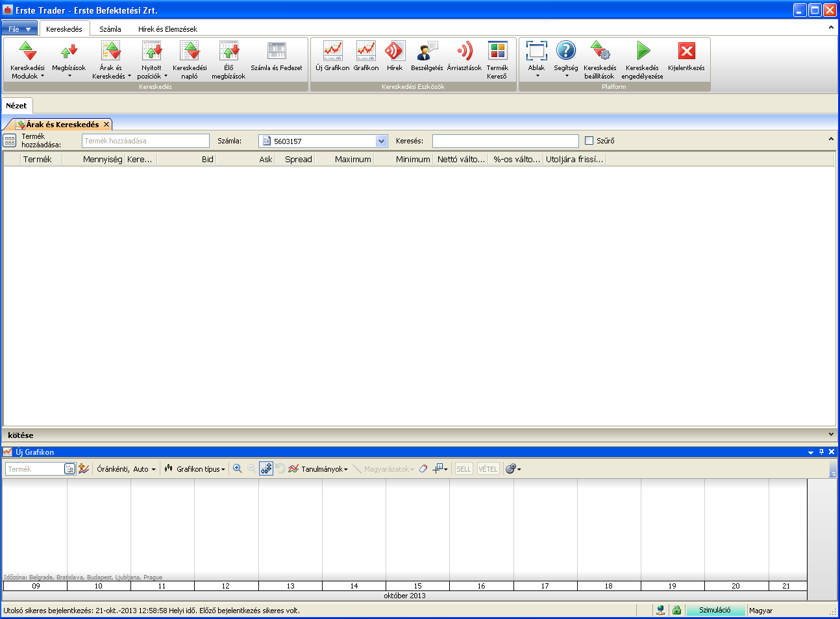Viewport: 840px width, 619px height.
Task: Select the Nézet tab
Action: pos(17,105)
